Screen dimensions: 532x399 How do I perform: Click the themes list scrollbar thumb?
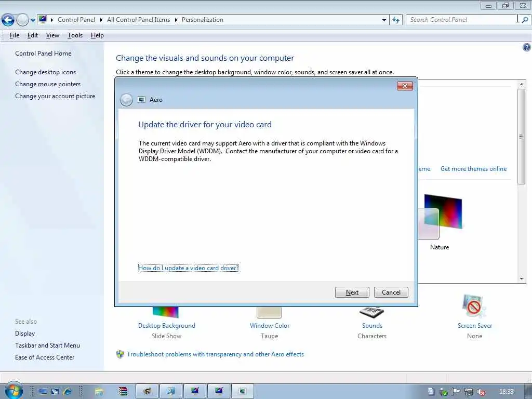point(522,137)
